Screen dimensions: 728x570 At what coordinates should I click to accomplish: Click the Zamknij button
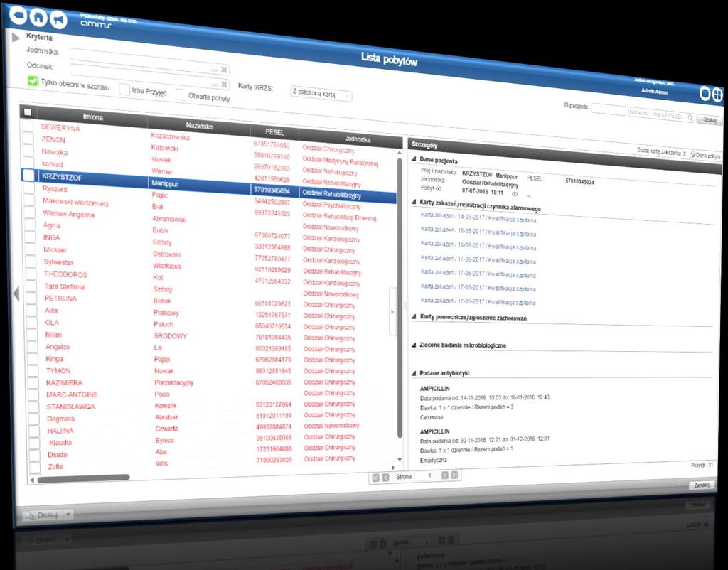(701, 485)
